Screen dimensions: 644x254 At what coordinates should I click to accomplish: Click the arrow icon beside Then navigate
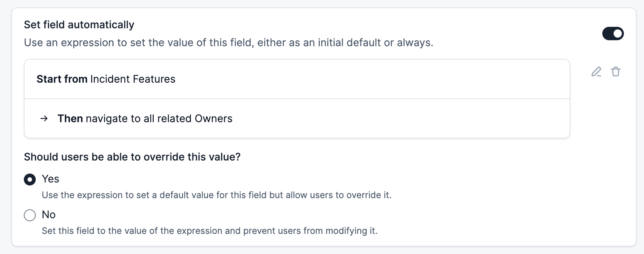44,118
